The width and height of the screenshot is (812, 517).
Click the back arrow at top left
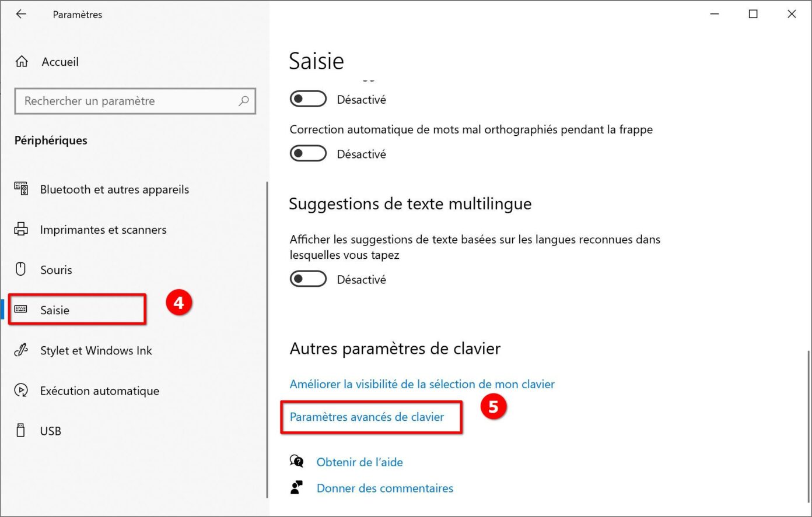[21, 14]
